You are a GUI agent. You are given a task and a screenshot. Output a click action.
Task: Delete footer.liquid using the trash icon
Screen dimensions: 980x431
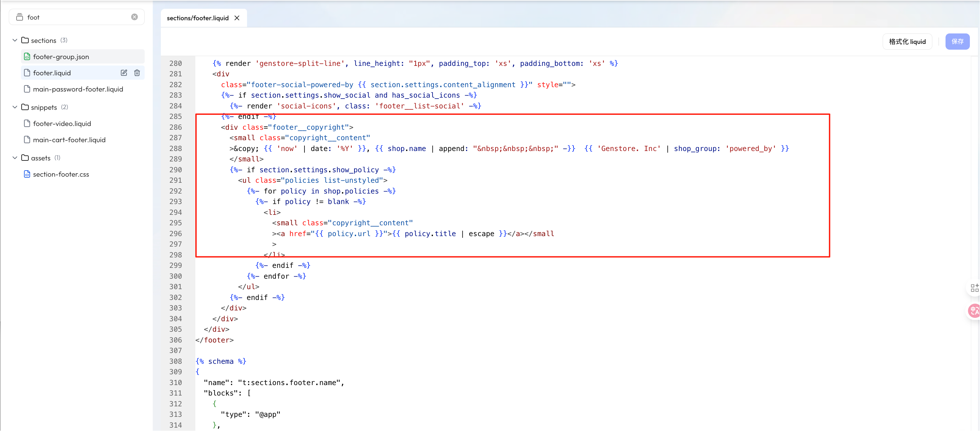(137, 73)
